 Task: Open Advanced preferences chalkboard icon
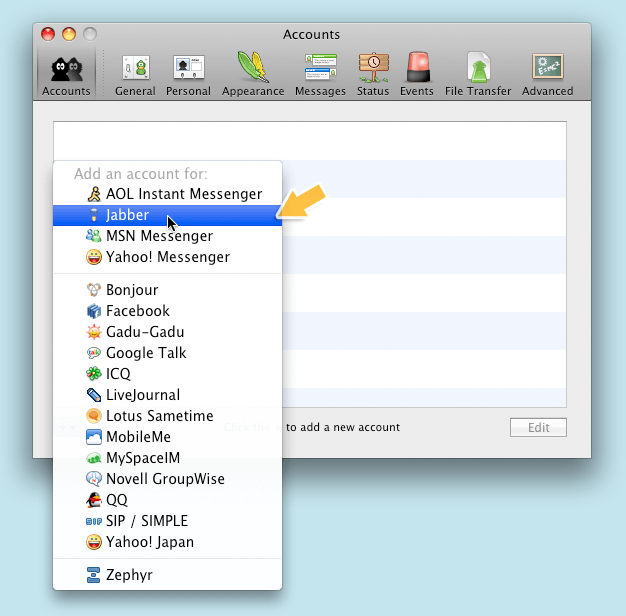pos(547,74)
